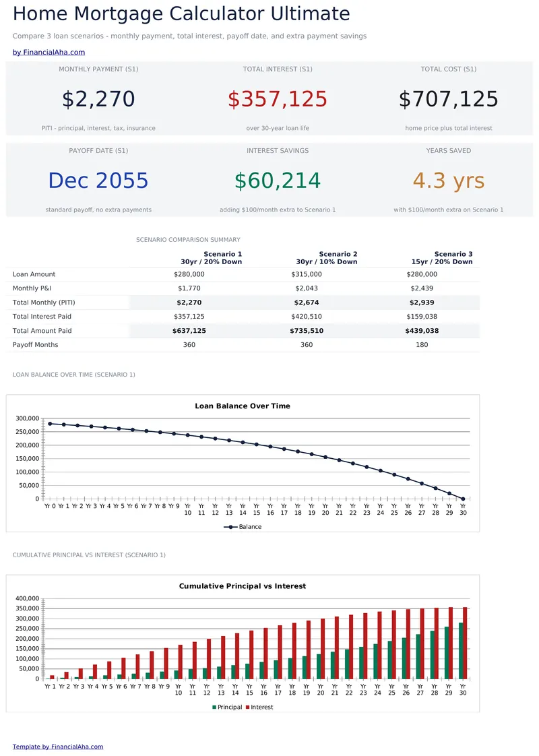Click the 4.3 yrs saved value

click(x=448, y=181)
